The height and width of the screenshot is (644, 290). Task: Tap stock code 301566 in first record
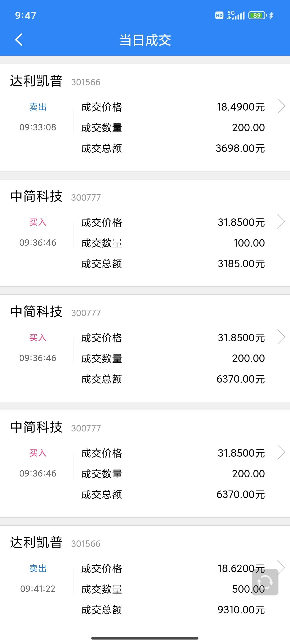tap(86, 82)
